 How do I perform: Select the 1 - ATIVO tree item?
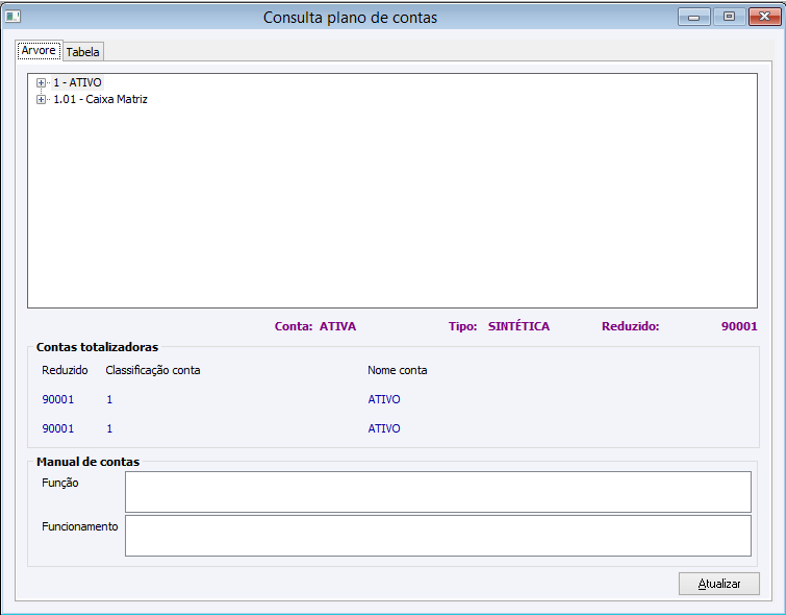[x=78, y=83]
